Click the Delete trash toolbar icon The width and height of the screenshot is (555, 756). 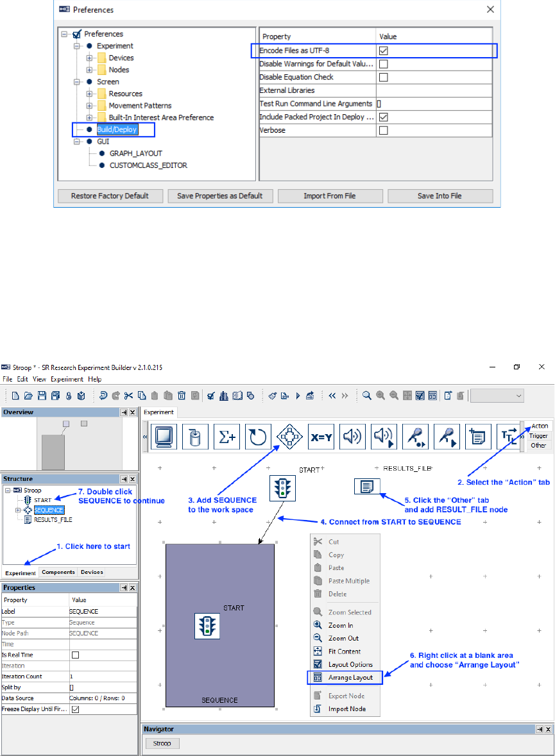[x=182, y=396]
